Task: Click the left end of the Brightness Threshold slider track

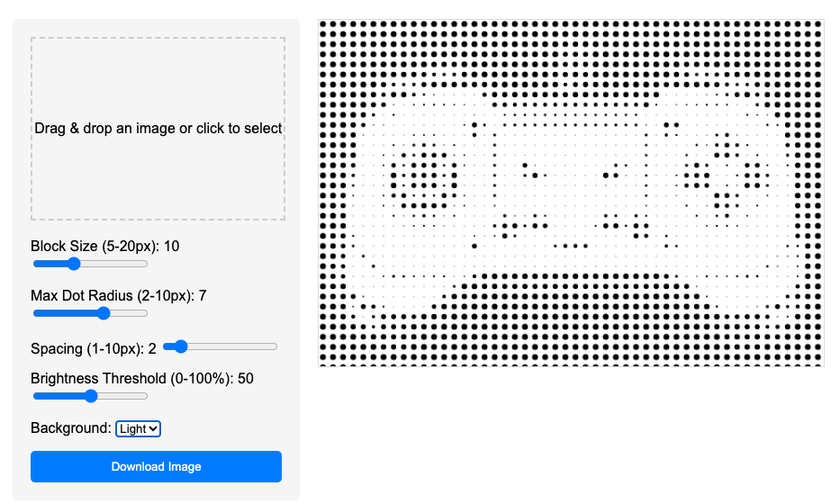Action: pyautogui.click(x=35, y=396)
